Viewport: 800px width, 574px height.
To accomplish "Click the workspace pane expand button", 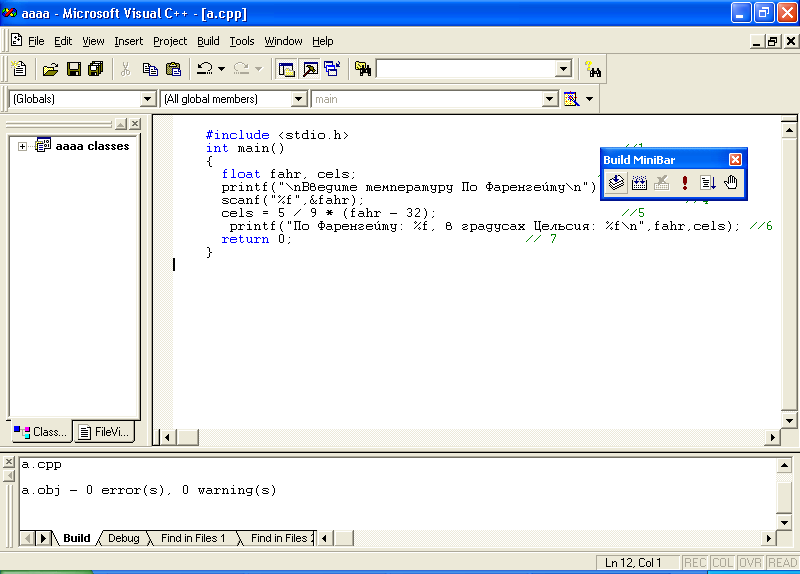I will pos(121,123).
